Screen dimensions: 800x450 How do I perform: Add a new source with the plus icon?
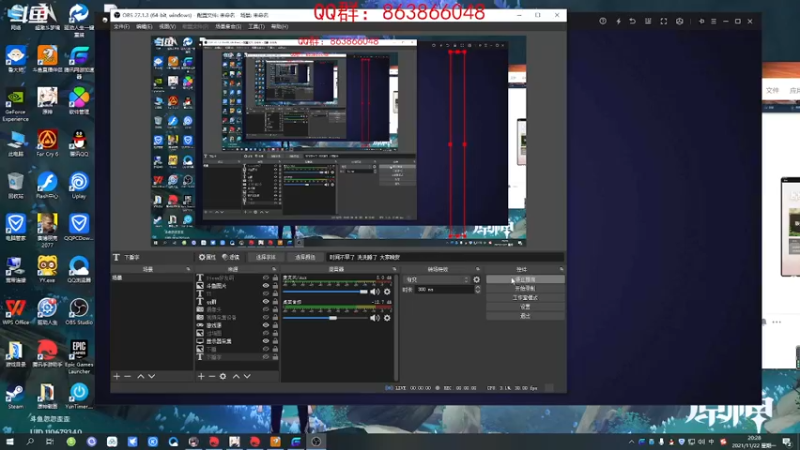(201, 376)
